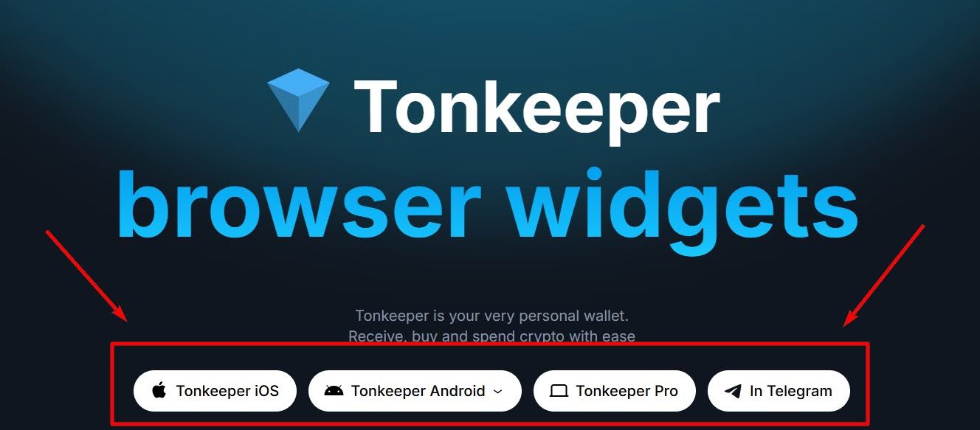Image resolution: width=980 pixels, height=430 pixels.
Task: Open the Tonkeeper Pro button
Action: click(614, 391)
